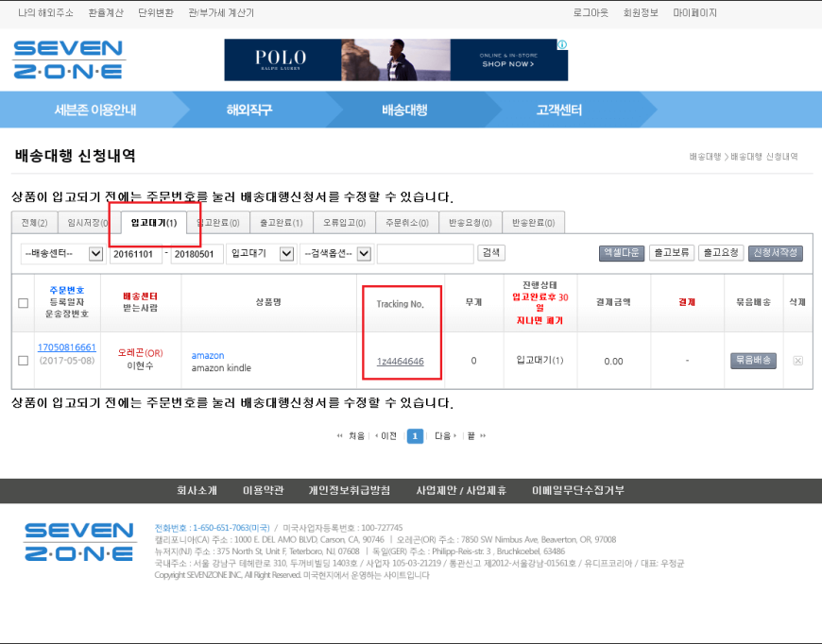Image resolution: width=822 pixels, height=644 pixels.
Task: Open 마이페이지 link
Action: (695, 12)
